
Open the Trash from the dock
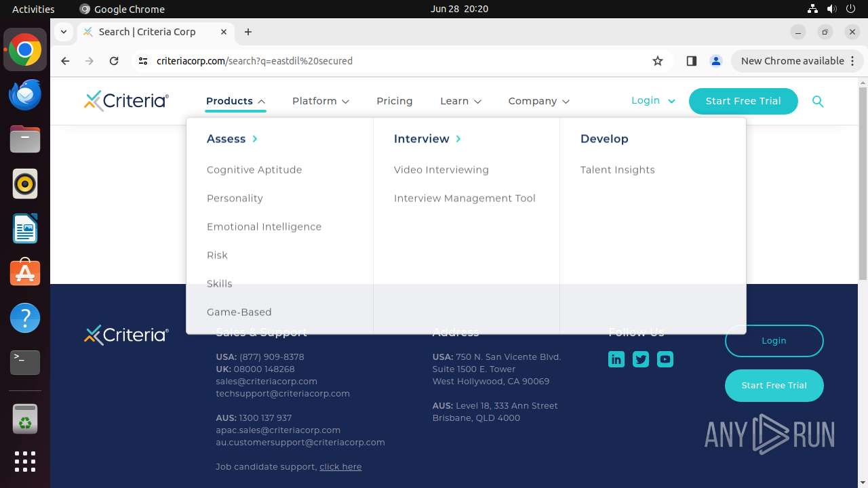[25, 418]
